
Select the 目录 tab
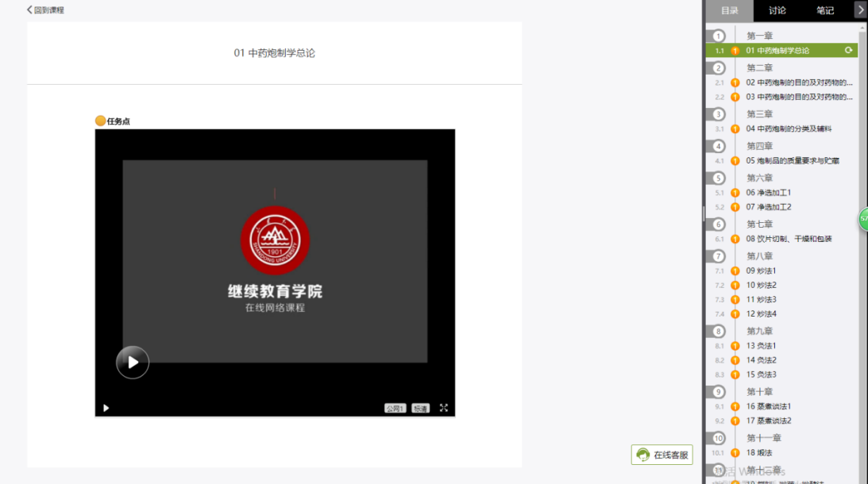point(730,10)
